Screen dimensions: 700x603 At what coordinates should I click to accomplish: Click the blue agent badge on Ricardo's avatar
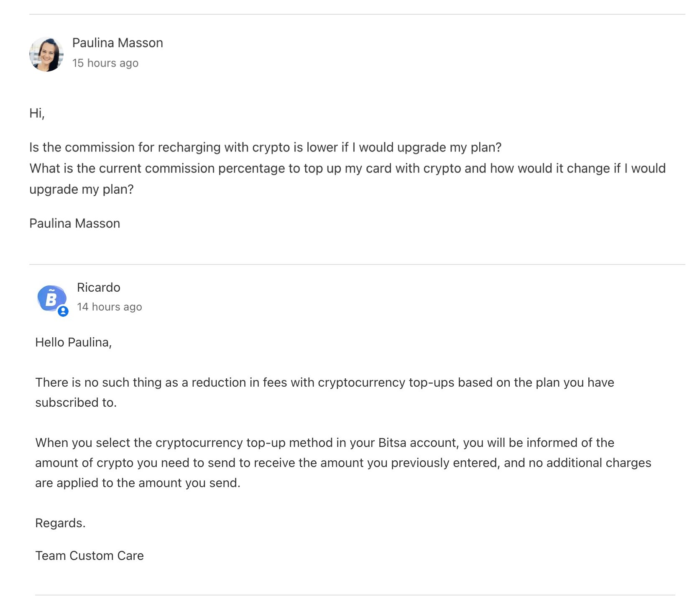point(63,311)
